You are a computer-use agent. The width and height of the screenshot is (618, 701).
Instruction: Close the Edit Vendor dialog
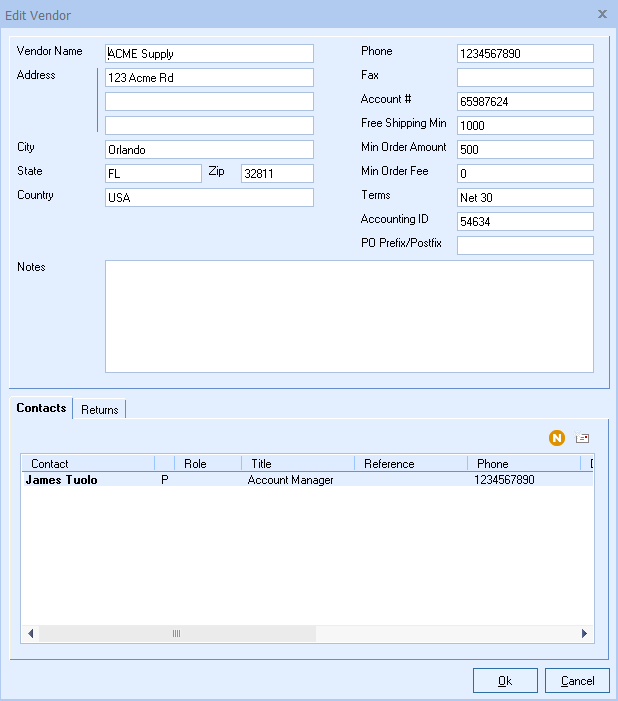(602, 14)
